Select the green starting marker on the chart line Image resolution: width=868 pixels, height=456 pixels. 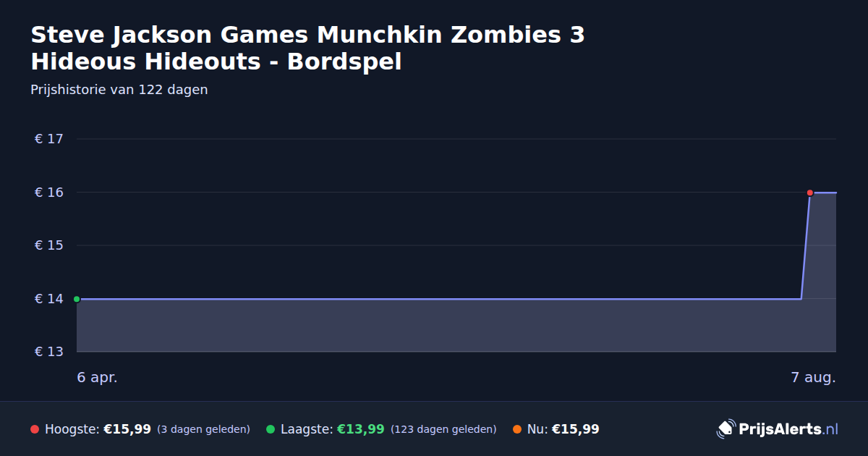77,299
